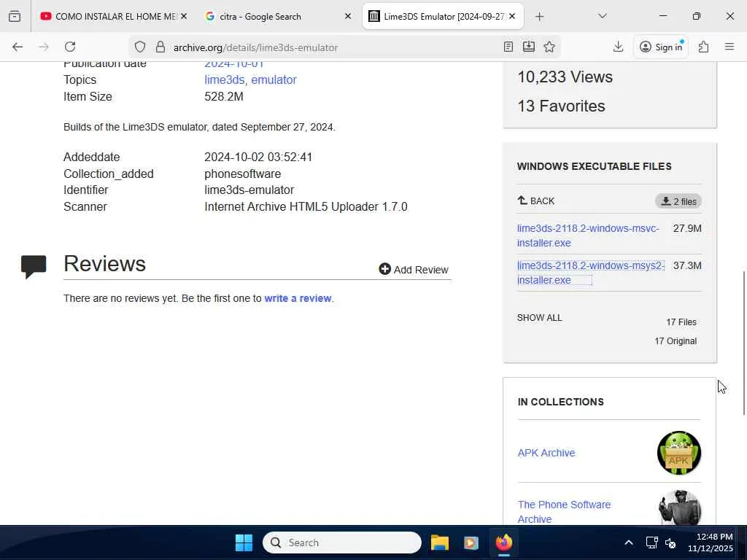Viewport: 747px width, 560px height.
Task: Click the forward navigation arrow
Action: coord(44,47)
